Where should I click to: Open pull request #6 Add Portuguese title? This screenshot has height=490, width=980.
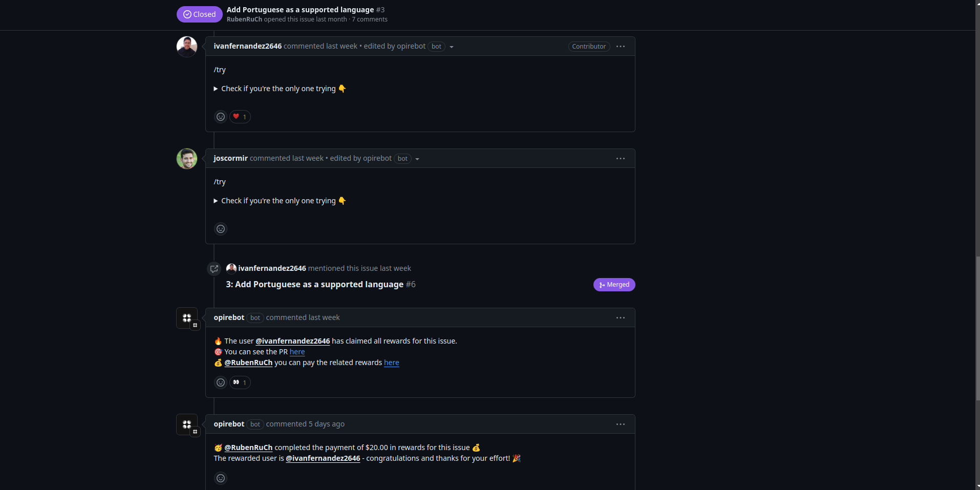pos(321,284)
